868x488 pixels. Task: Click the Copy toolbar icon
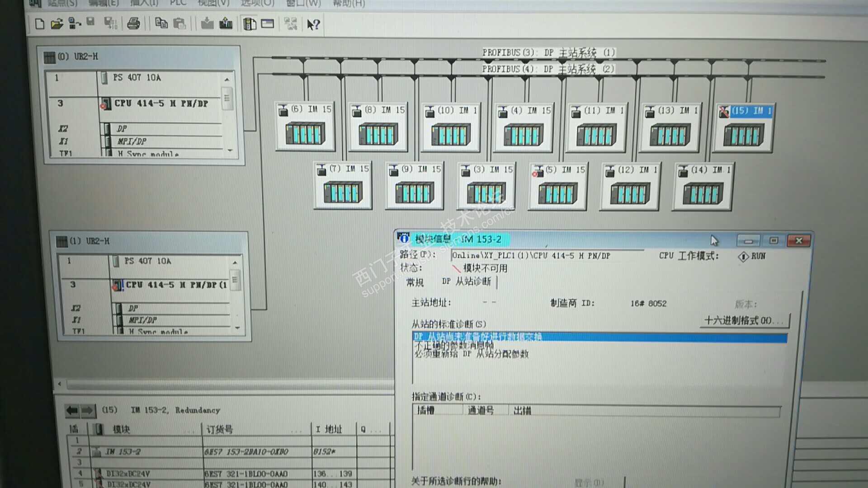[161, 23]
